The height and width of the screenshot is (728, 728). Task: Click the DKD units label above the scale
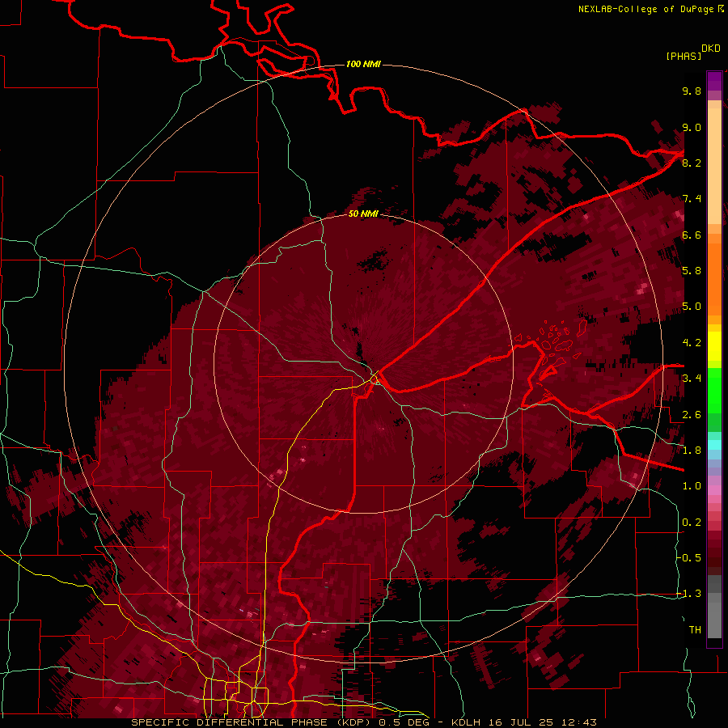711,49
